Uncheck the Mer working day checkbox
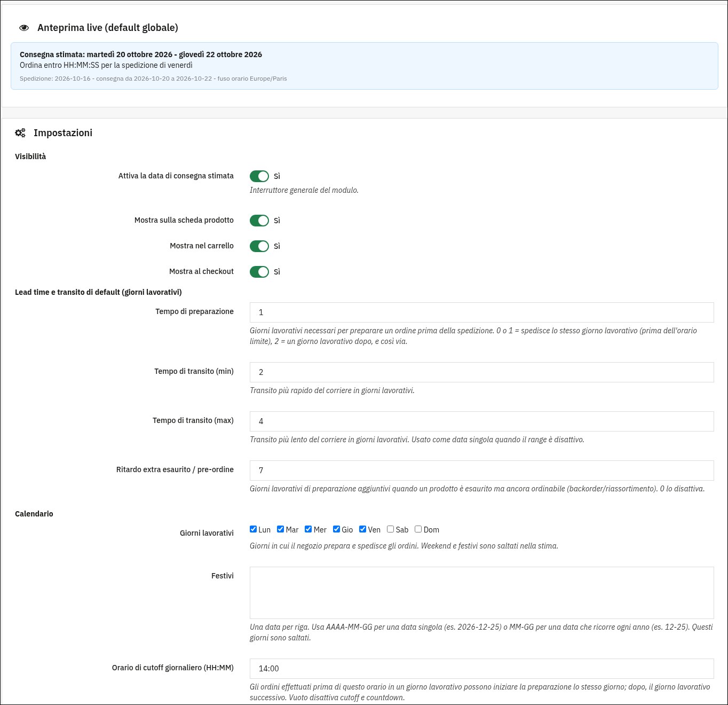The image size is (728, 705). [308, 529]
